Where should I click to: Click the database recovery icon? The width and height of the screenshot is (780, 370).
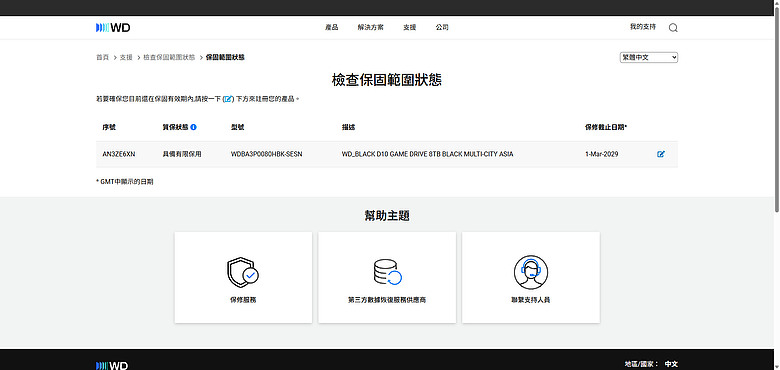tap(387, 272)
